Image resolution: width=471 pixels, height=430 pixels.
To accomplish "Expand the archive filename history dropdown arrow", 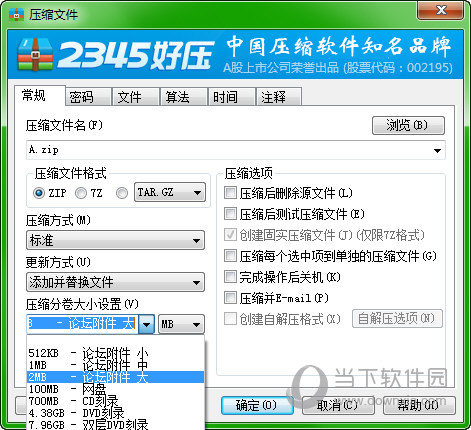I will pyautogui.click(x=437, y=150).
